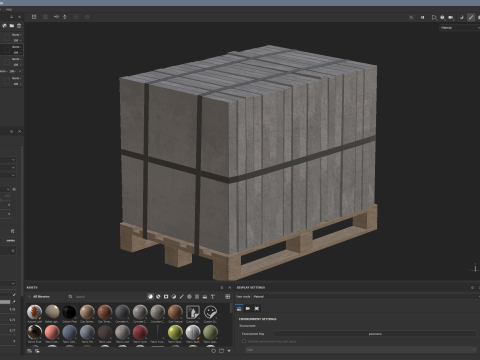Screen dimensions: 480x360
Task: Filter assets by materials icon
Action: pos(150,296)
